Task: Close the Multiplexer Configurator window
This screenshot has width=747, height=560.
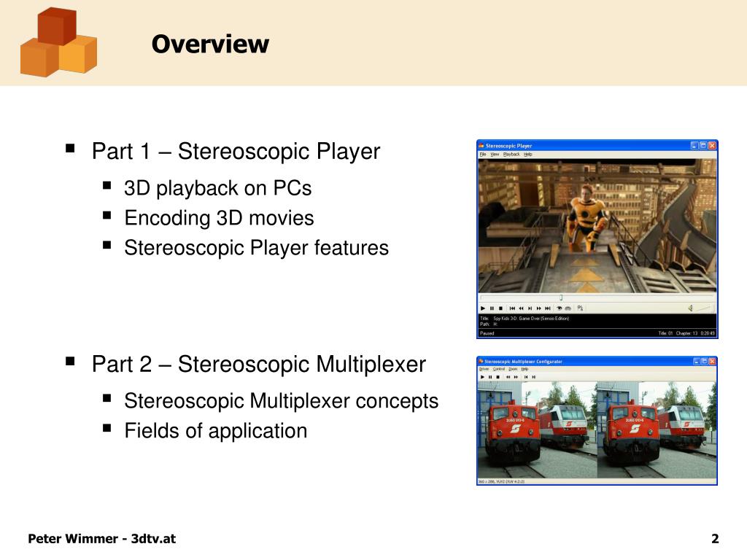Action: [712, 362]
